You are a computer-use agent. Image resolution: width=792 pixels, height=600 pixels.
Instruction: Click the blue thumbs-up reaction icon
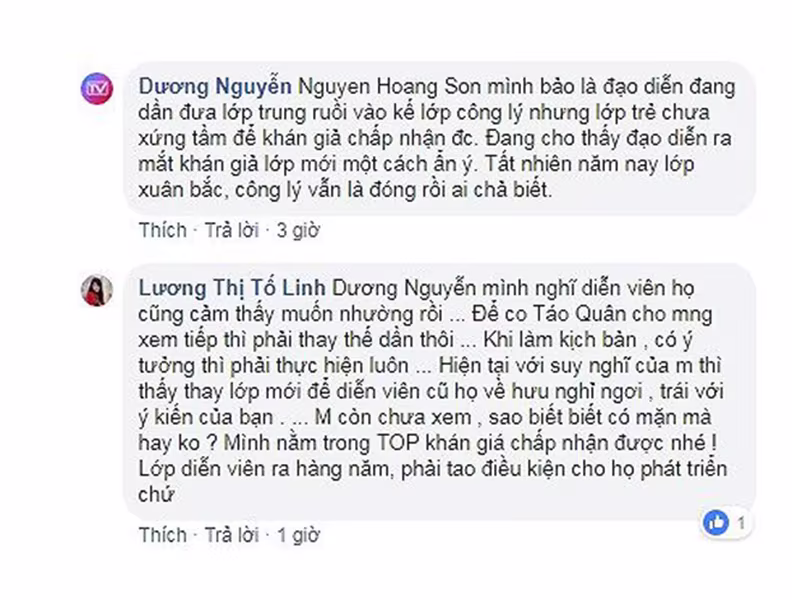(716, 522)
